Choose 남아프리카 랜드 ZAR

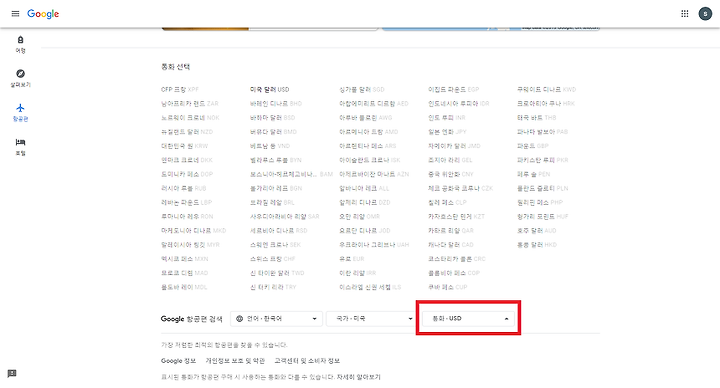pos(190,104)
